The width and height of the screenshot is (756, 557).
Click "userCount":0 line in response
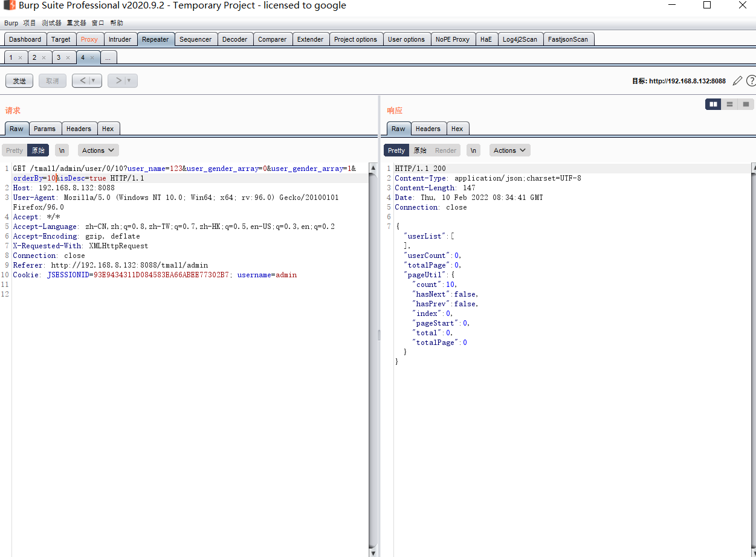[432, 256]
